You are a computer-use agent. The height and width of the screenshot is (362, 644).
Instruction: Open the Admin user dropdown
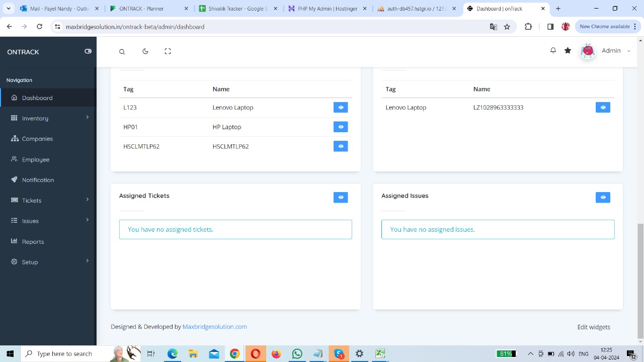click(611, 51)
